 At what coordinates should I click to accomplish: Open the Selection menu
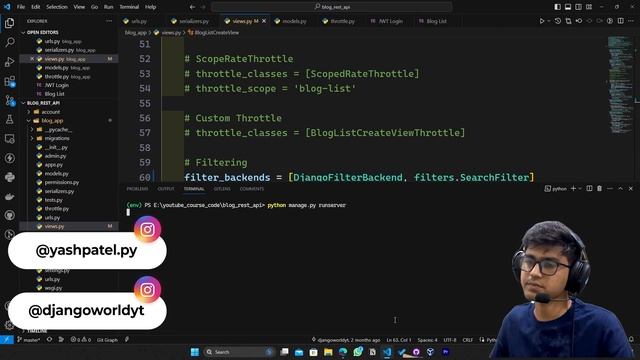tap(57, 7)
